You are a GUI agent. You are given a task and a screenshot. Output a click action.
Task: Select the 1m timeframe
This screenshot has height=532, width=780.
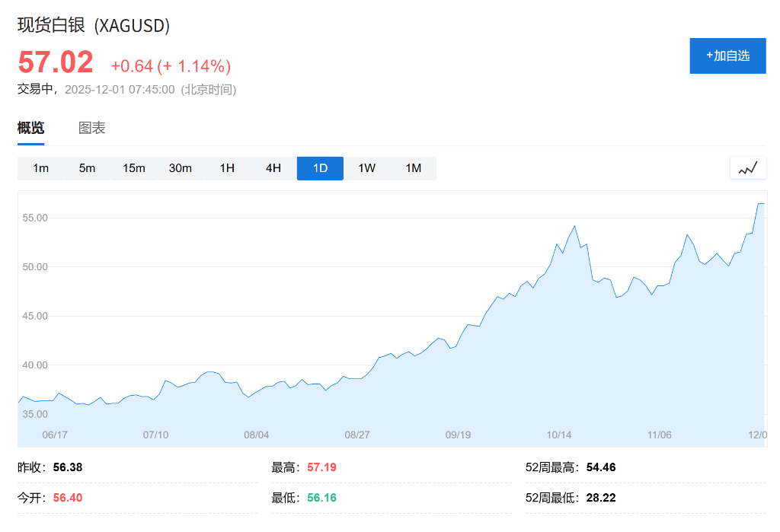pos(40,168)
